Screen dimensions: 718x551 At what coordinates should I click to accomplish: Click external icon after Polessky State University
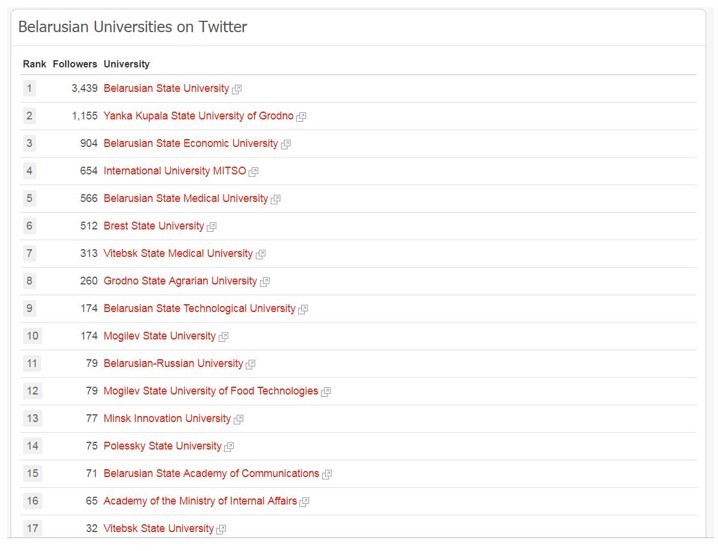pyautogui.click(x=228, y=447)
